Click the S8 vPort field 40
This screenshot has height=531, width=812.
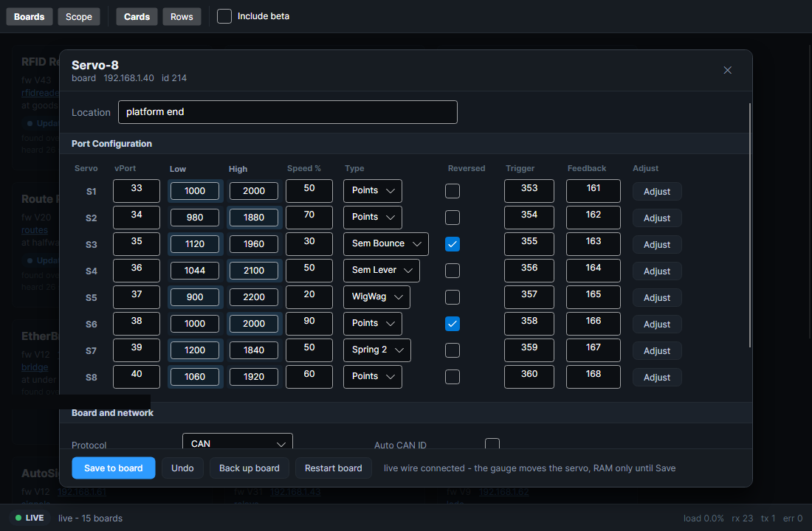(137, 377)
